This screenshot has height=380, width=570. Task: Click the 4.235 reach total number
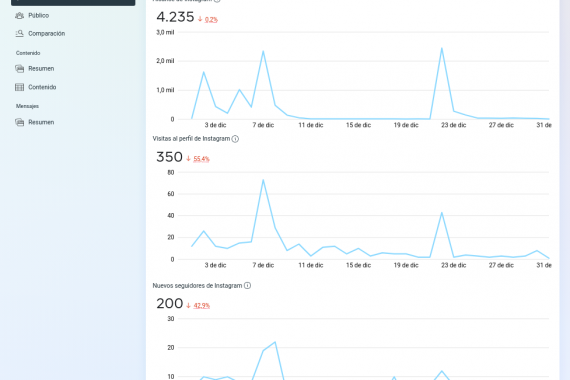point(175,17)
